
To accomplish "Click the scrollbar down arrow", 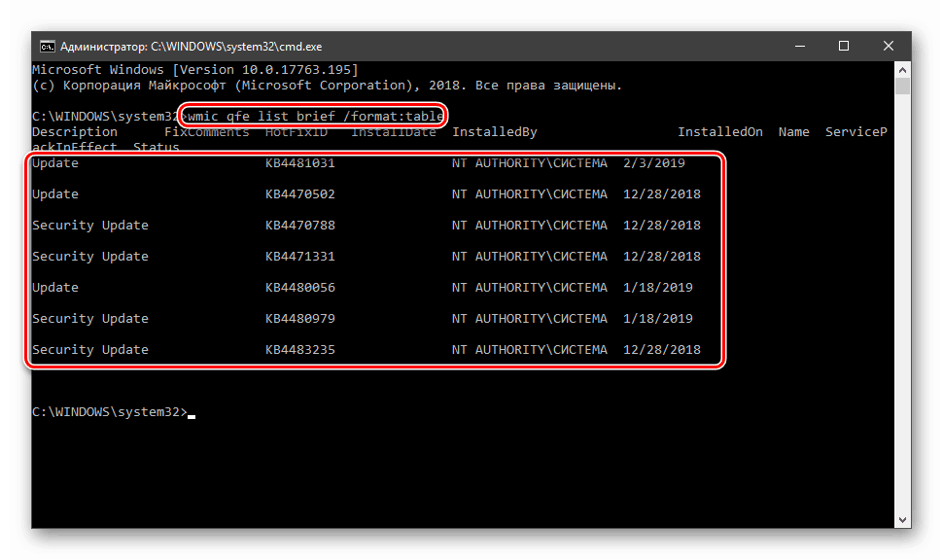I will pyautogui.click(x=902, y=520).
